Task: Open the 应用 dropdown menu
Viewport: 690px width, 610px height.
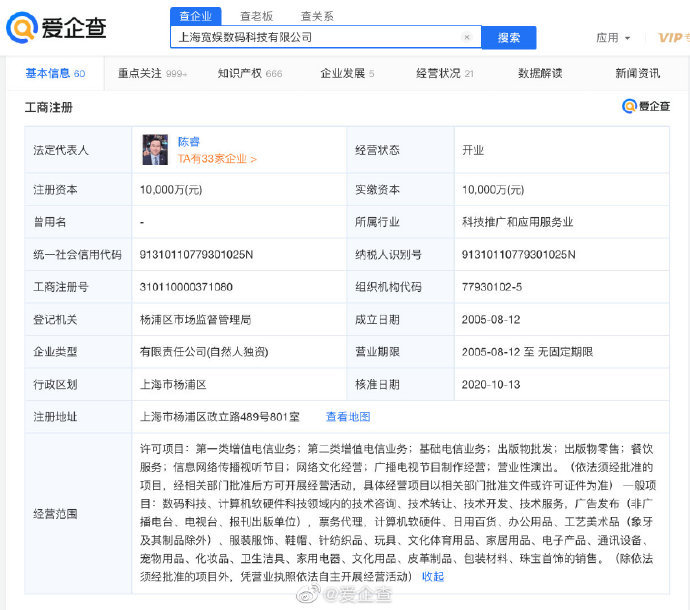Action: (x=613, y=38)
